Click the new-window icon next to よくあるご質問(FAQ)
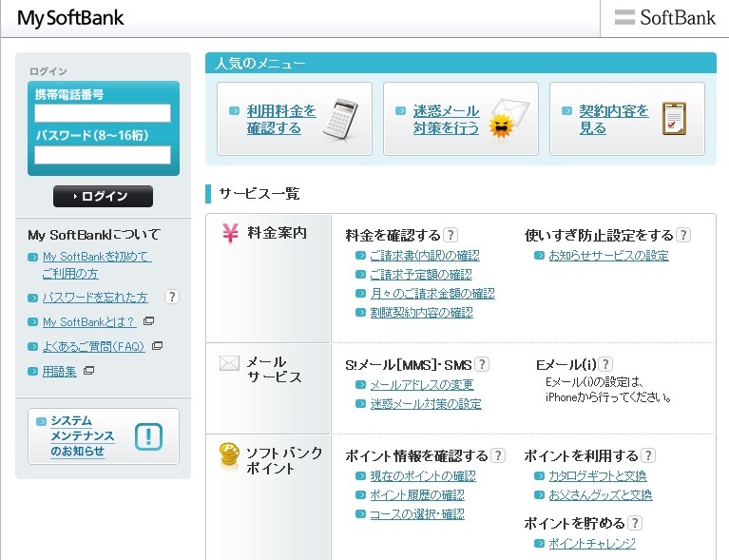The image size is (729, 560). pyautogui.click(x=157, y=345)
